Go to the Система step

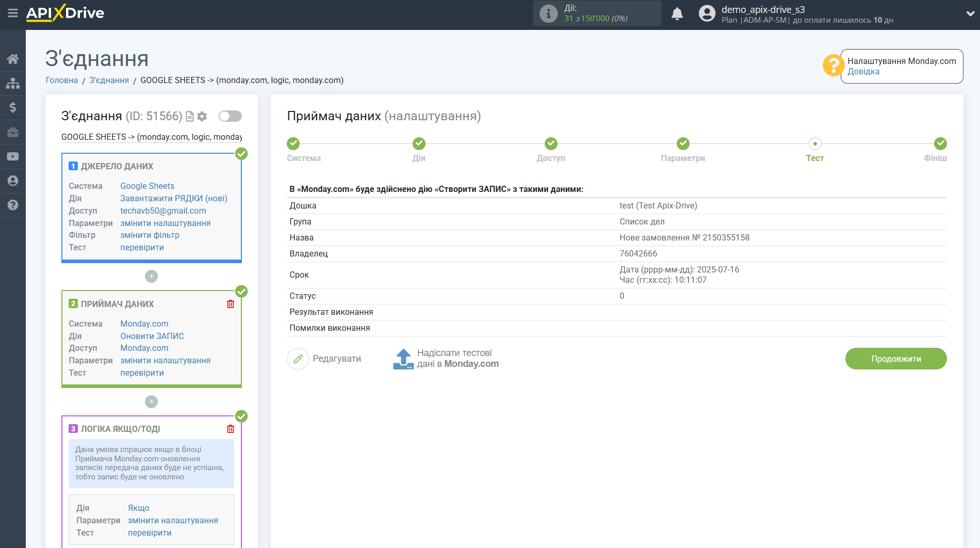tap(293, 143)
